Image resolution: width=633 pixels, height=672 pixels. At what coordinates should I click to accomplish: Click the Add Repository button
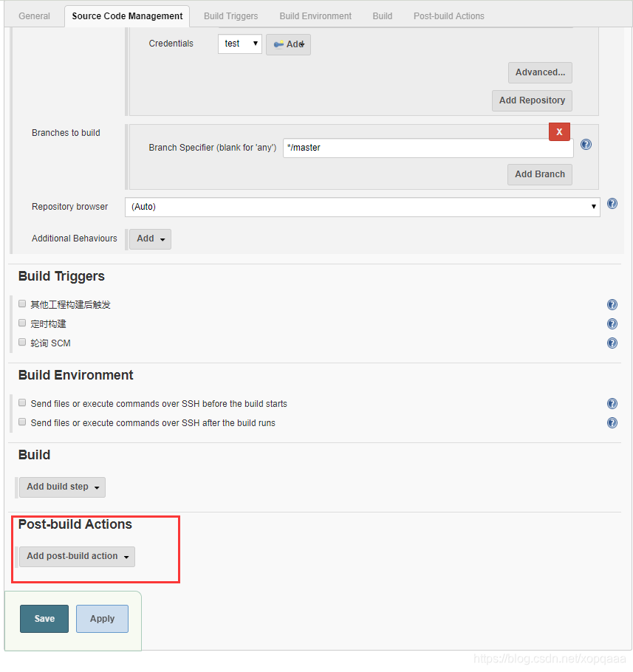coord(532,100)
